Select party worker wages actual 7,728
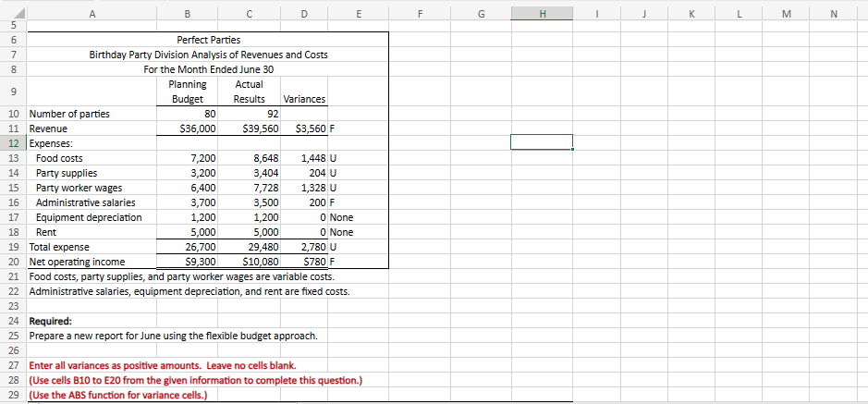The width and height of the screenshot is (868, 404). pos(250,188)
